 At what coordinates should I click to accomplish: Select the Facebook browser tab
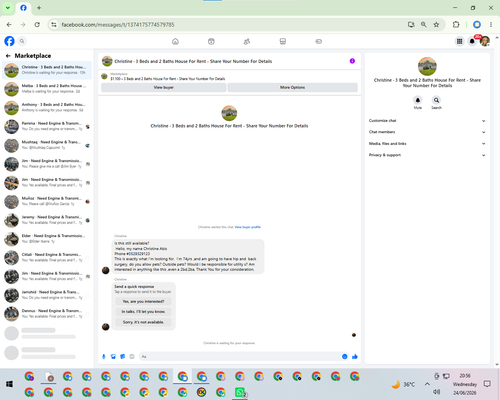[23, 8]
